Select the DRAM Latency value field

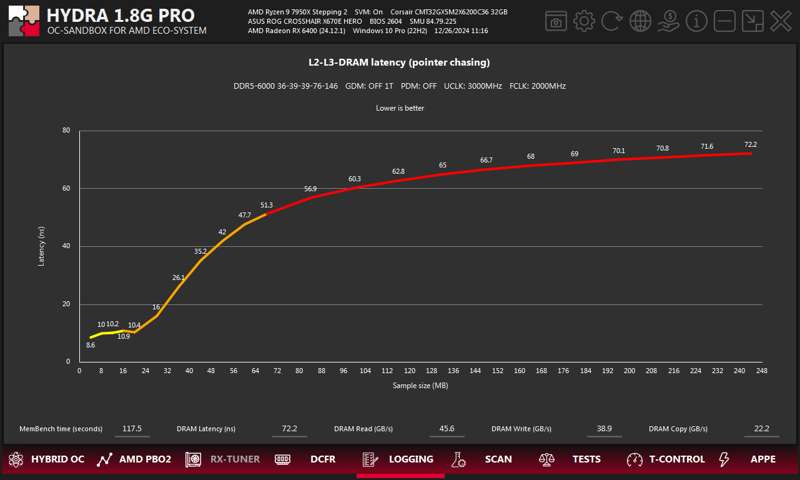click(x=289, y=428)
